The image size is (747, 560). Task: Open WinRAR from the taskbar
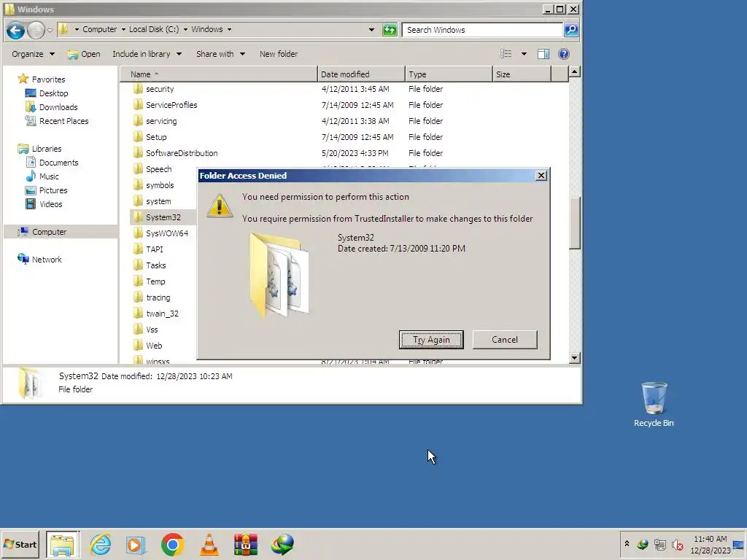245,544
